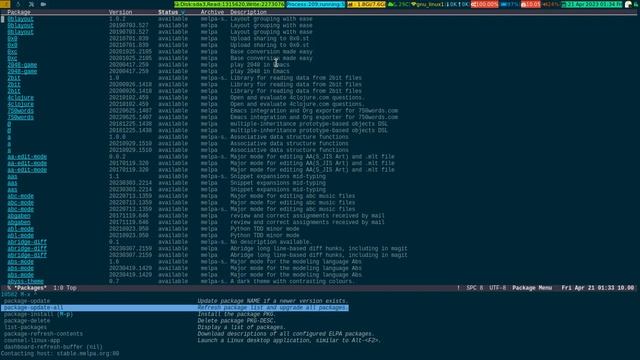The width and height of the screenshot is (640, 360).
Task: Select package-refresh-contents candidate
Action: coord(43,334)
